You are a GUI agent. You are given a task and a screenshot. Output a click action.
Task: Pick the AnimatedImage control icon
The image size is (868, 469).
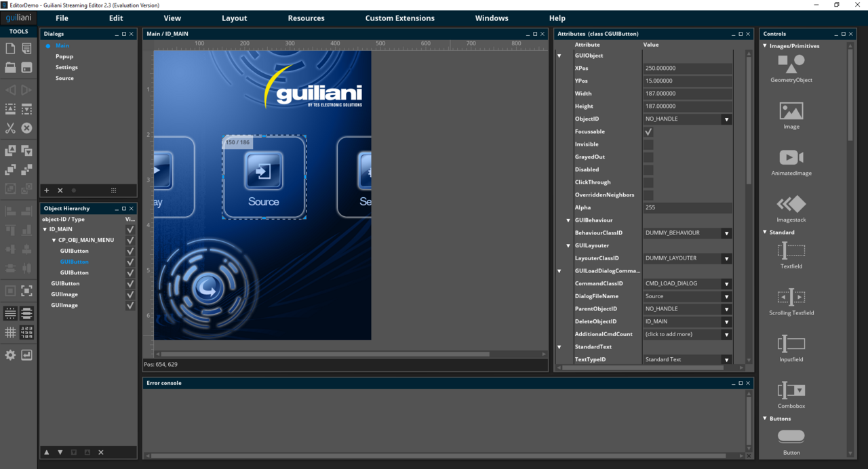[791, 157]
